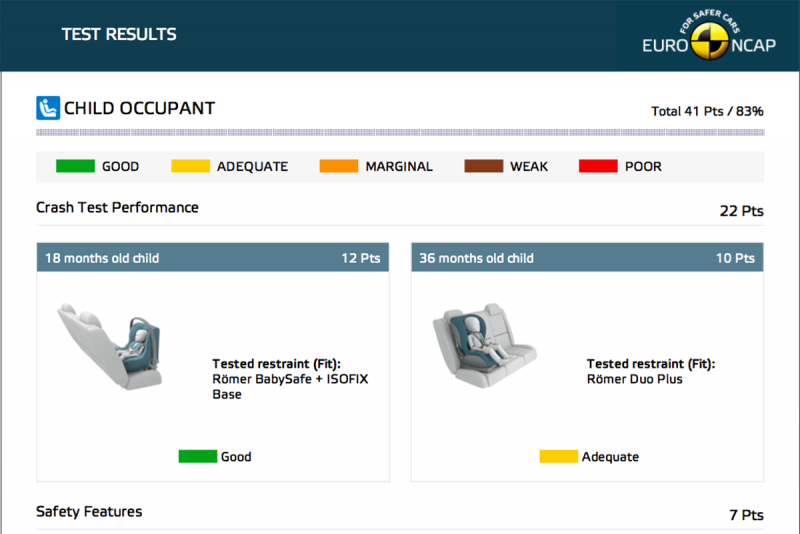Click the Safety Features label
The image size is (800, 534).
coord(89,512)
